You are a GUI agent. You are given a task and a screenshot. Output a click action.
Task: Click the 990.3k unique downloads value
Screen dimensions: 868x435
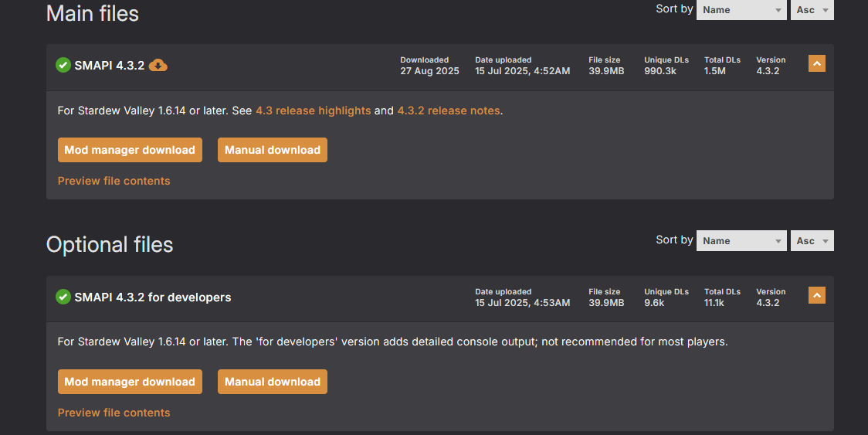(659, 71)
